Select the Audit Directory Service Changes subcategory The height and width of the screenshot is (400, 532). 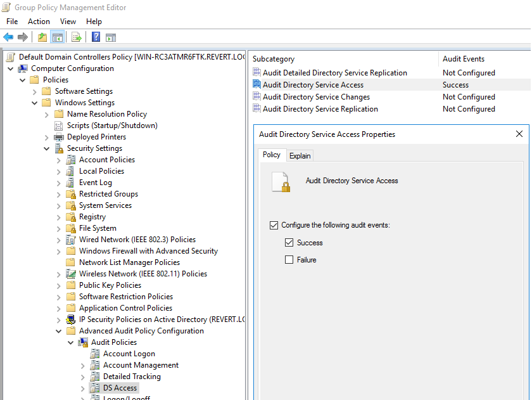(316, 97)
